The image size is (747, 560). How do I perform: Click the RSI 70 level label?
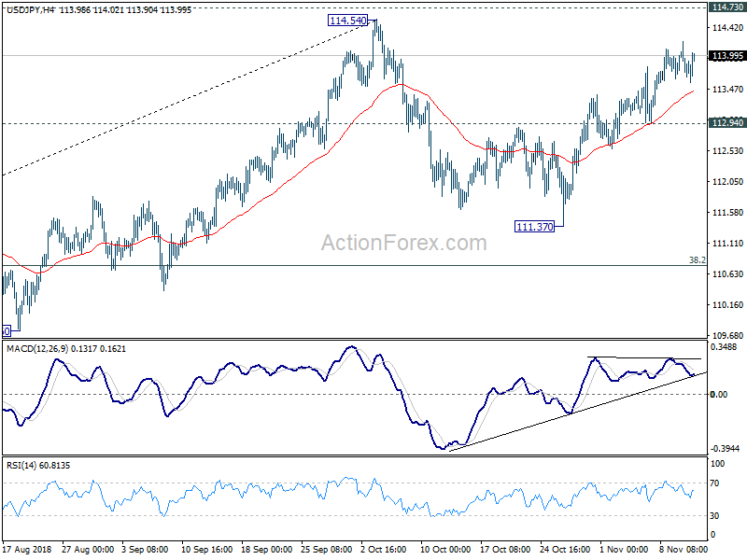click(714, 483)
